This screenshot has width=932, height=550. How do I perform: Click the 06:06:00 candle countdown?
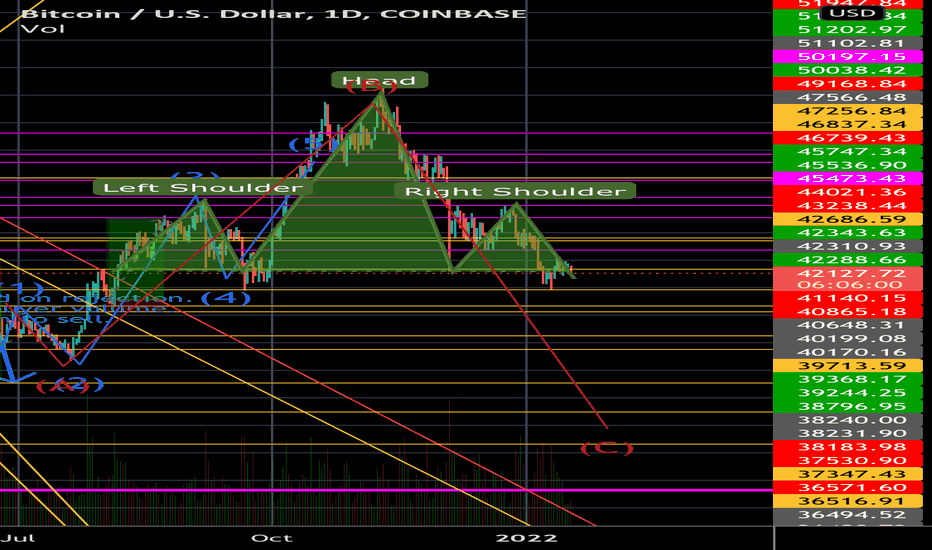(x=848, y=285)
